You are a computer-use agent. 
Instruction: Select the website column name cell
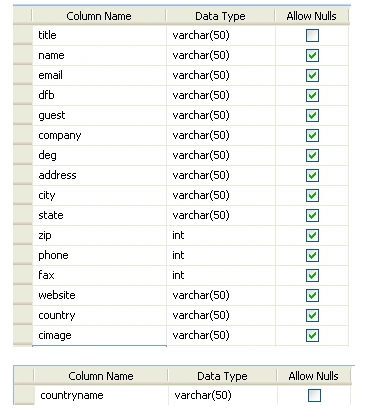[99, 295]
